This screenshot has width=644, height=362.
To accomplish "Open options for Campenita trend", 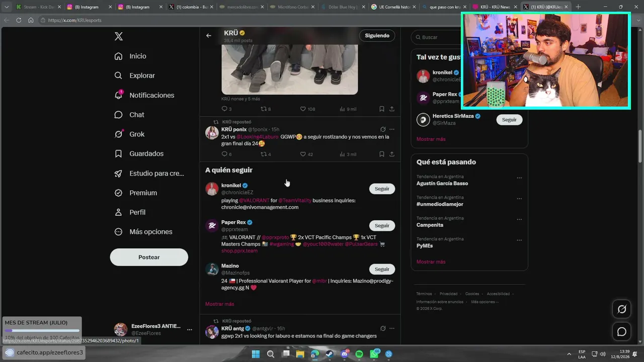I will (519, 220).
